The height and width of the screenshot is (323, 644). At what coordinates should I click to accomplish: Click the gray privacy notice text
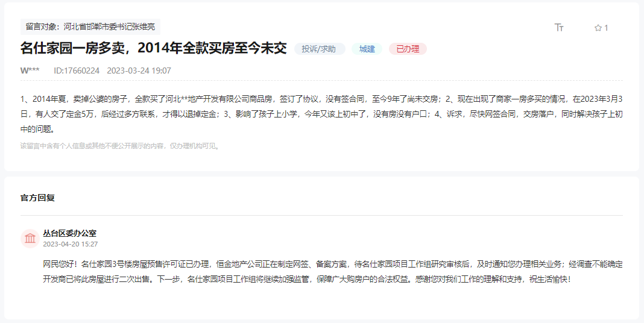point(121,146)
